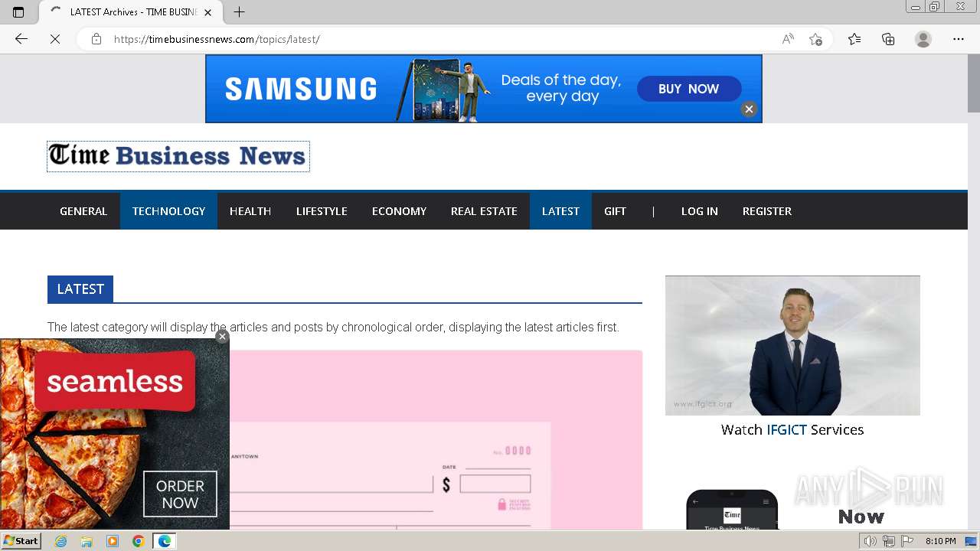
Task: Click IFGICT link under video
Action: point(786,430)
